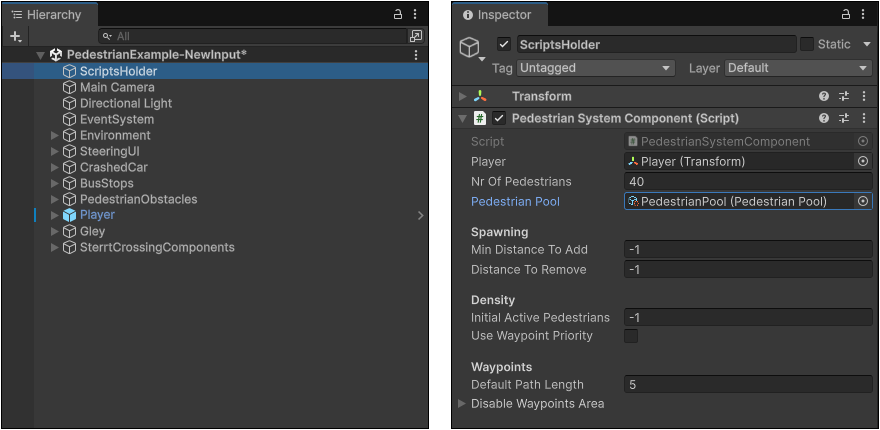This screenshot has width=880, height=430.
Task: Click the Min Distance To Add field
Action: [x=748, y=249]
